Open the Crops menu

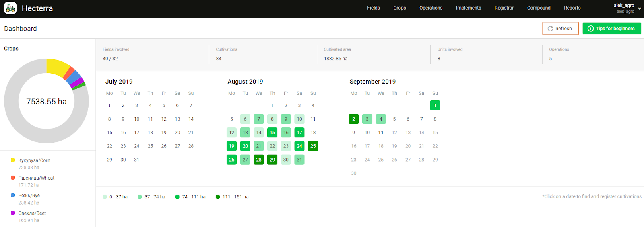pos(399,8)
